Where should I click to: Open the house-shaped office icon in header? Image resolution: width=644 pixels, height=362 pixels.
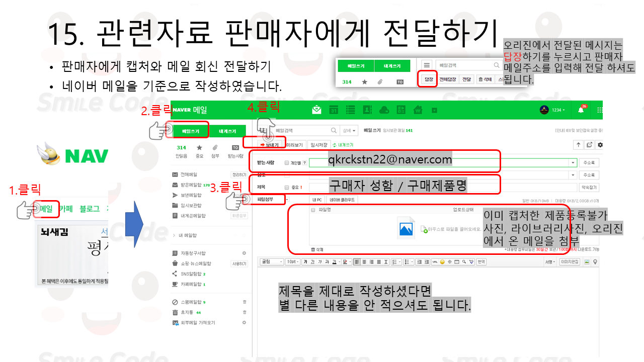(x=418, y=110)
